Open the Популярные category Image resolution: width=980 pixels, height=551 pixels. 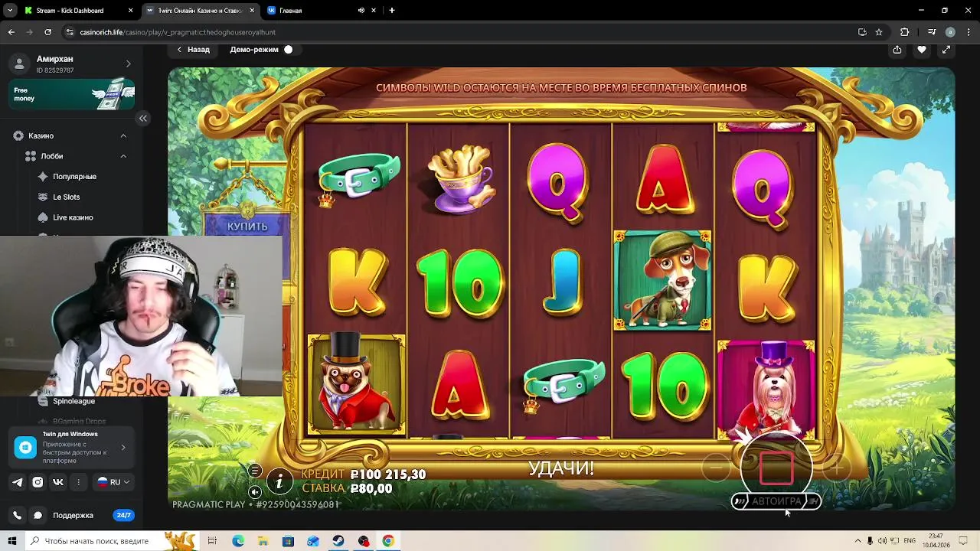pos(74,177)
